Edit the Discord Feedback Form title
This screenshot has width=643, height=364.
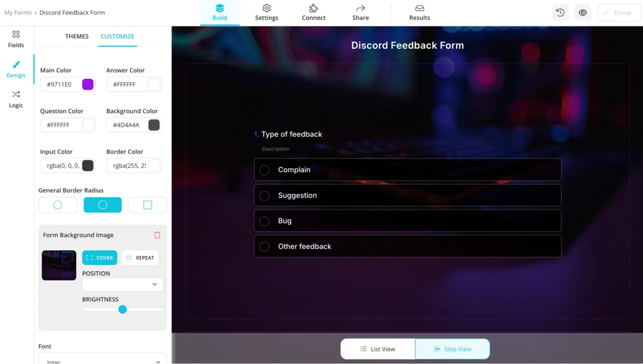click(x=407, y=46)
